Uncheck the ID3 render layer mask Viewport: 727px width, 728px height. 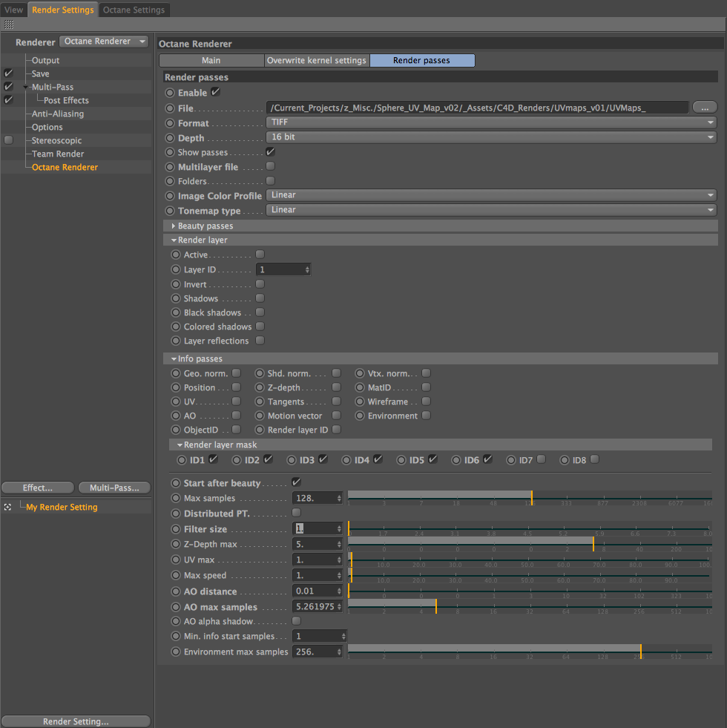pyautogui.click(x=323, y=459)
